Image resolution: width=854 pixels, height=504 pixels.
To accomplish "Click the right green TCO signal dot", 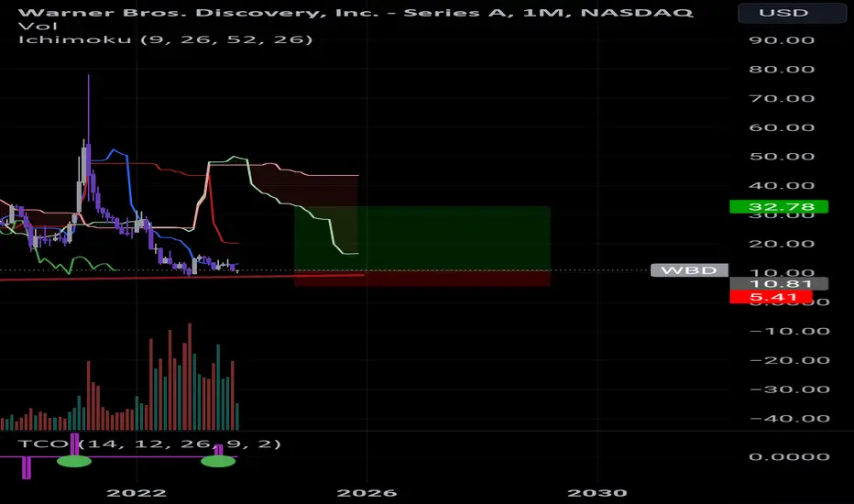I will 218,462.
